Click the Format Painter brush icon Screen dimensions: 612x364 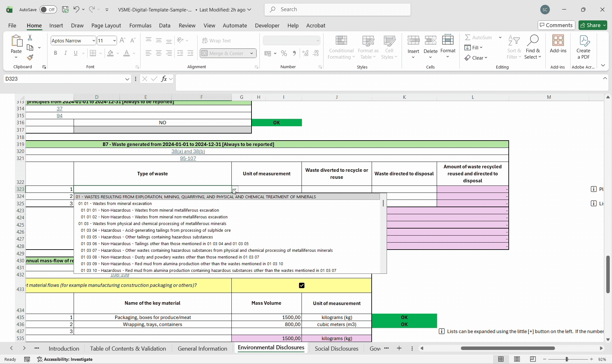click(30, 57)
